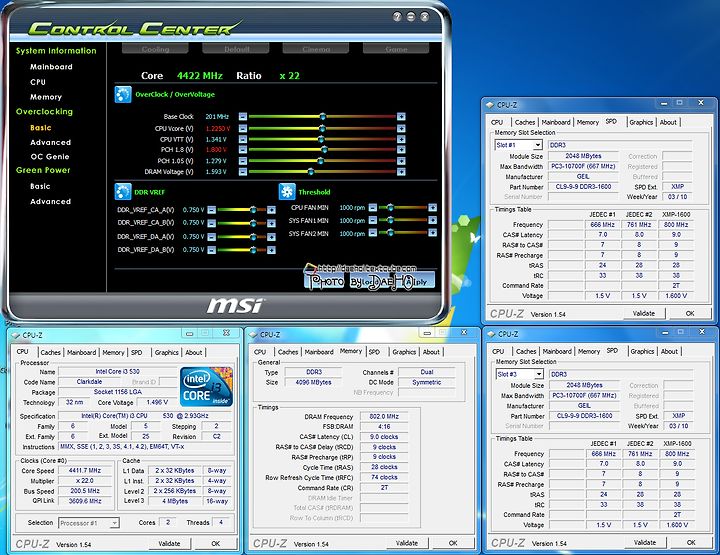Click the DDR_VREF_CA_A slider handle
Image resolution: width=720 pixels, height=555 pixels.
click(253, 210)
